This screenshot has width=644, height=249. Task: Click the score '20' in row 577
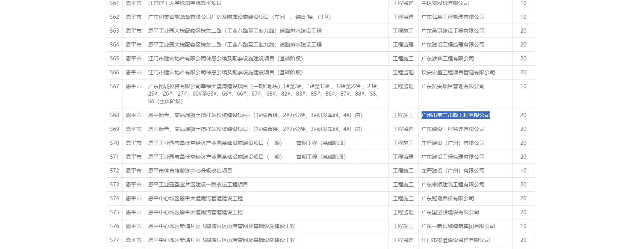(523, 240)
